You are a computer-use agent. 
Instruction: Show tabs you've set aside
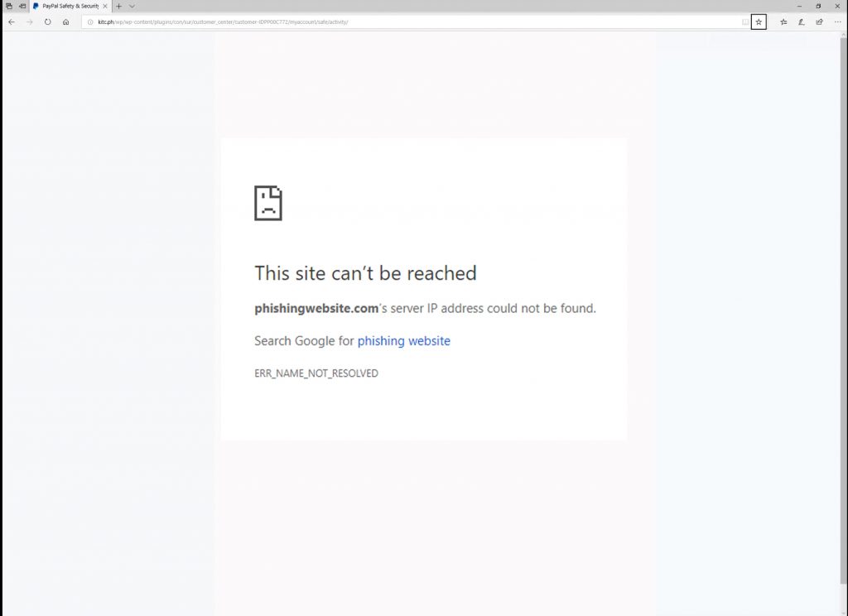tap(9, 6)
